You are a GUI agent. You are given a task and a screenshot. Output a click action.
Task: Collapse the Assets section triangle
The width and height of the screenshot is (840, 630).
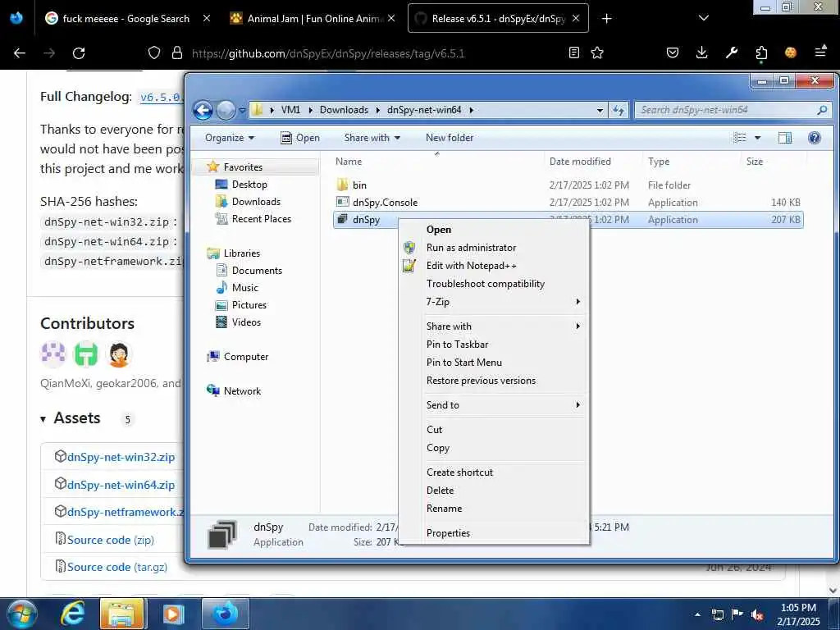click(x=43, y=419)
